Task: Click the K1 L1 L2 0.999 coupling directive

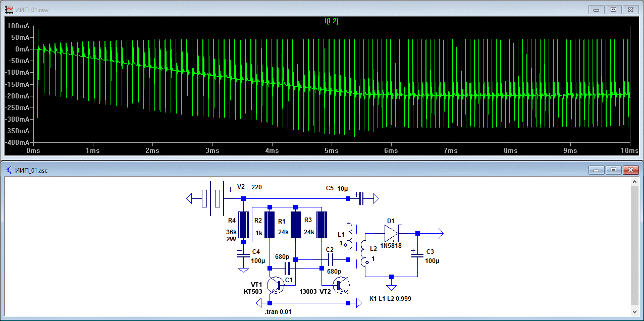Action: [390, 299]
